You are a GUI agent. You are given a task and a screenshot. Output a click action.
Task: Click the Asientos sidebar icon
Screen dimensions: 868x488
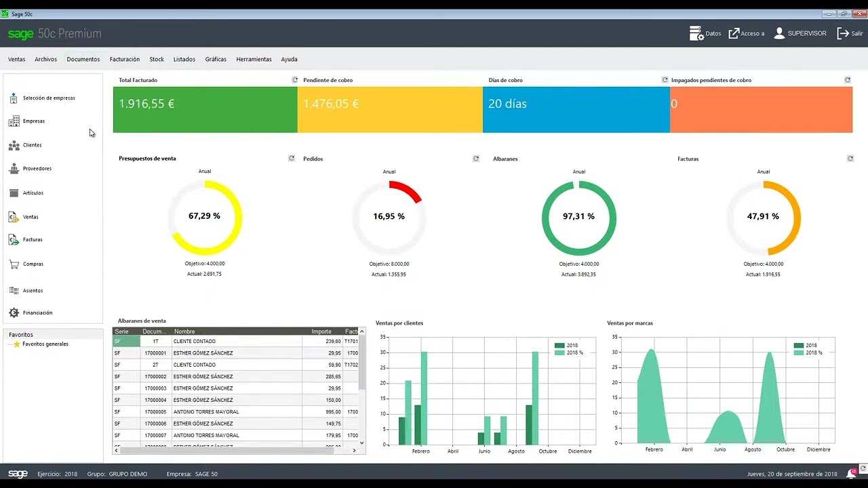[x=14, y=291]
